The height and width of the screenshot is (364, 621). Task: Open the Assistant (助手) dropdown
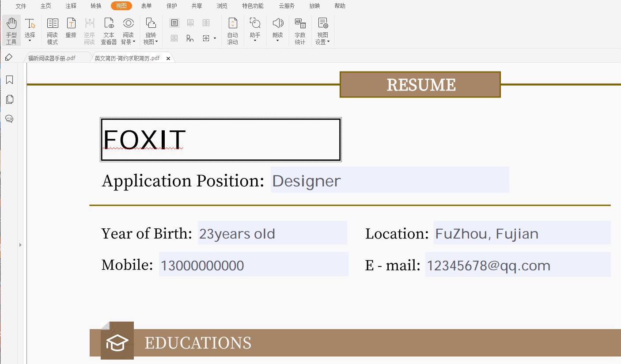(255, 29)
